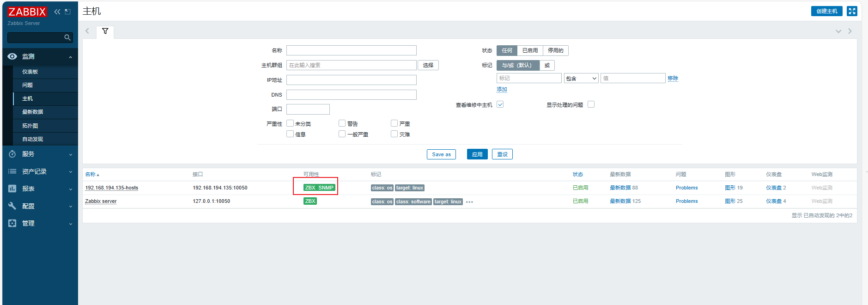The image size is (868, 305).
Task: Click the next filter tab arrow
Action: coord(850,31)
